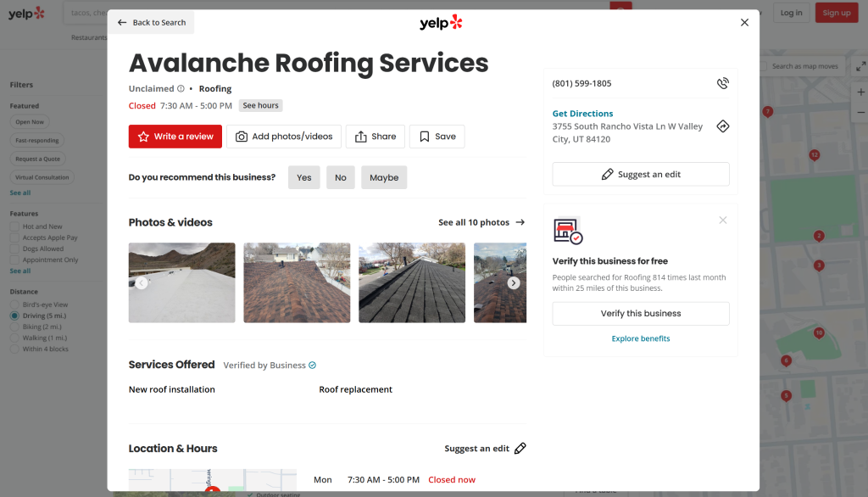Choose Maybe for business recommendation
Image resolution: width=868 pixels, height=497 pixels.
[384, 178]
